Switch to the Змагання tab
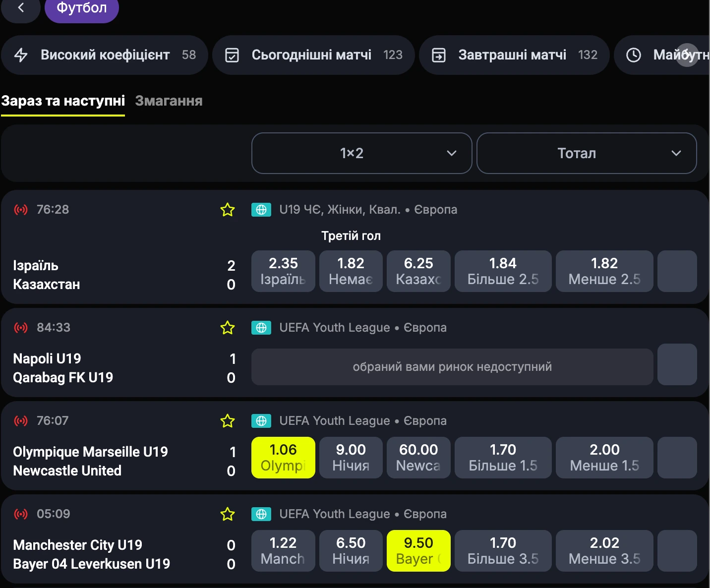The height and width of the screenshot is (588, 710). (x=169, y=101)
